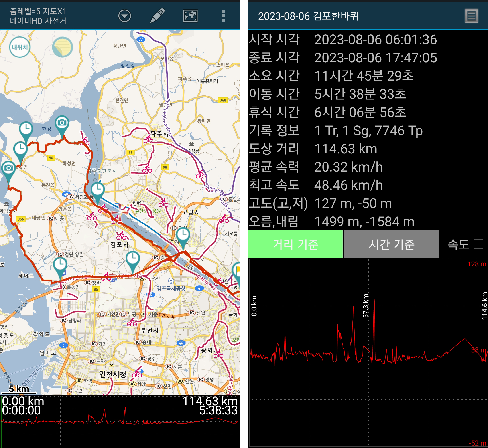Image resolution: width=488 pixels, height=448 pixels.
Task: Tap the 이동 시간 5시간 38분 33초 row
Action: (x=368, y=94)
